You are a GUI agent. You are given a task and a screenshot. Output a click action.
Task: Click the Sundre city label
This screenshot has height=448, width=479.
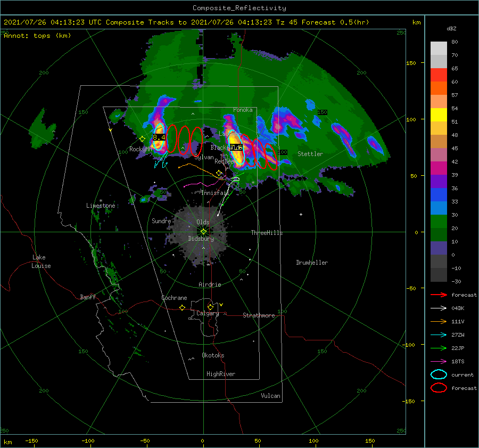point(161,221)
